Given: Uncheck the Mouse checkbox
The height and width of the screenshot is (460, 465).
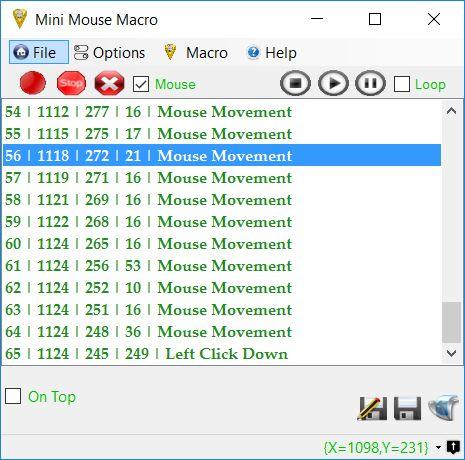Looking at the screenshot, I should [x=141, y=84].
